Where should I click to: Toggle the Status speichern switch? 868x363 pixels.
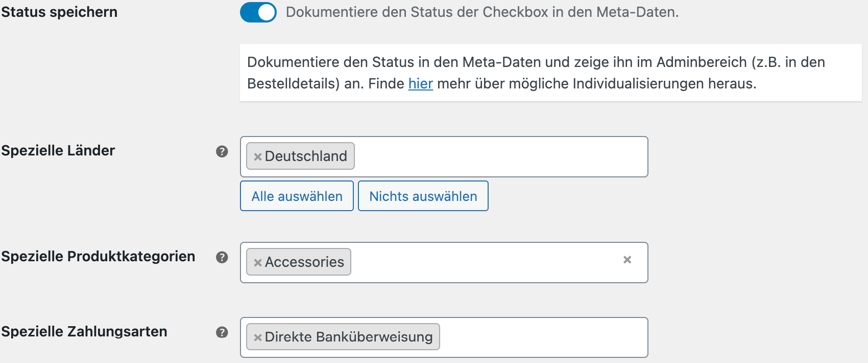click(x=258, y=12)
